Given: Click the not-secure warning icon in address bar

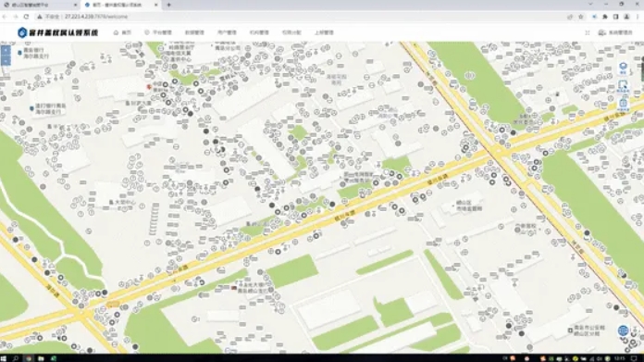Looking at the screenshot, I should [40, 17].
